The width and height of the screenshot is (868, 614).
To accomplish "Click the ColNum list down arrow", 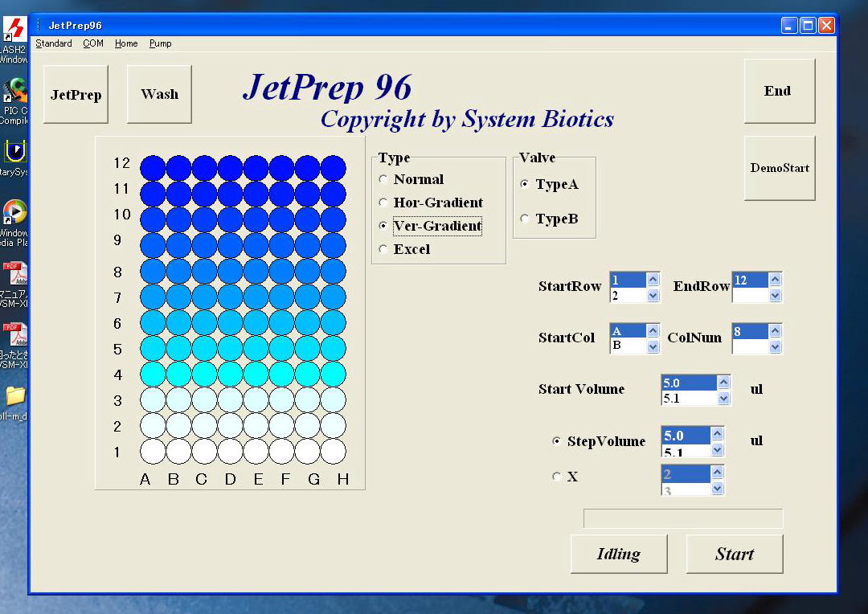I will tap(775, 347).
